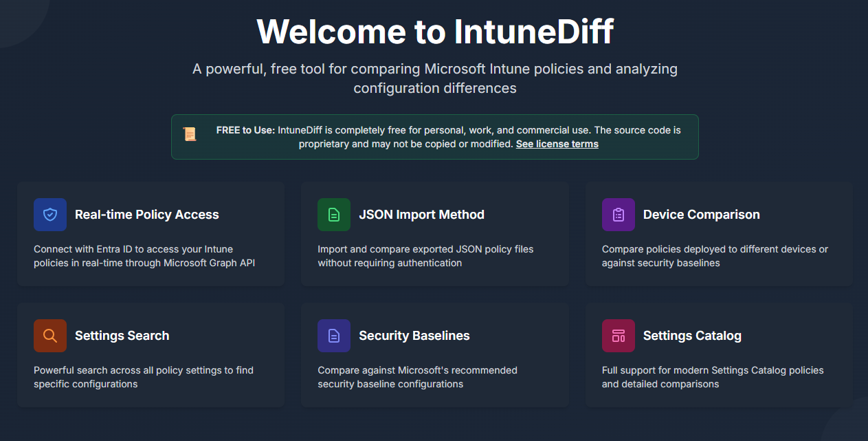Choose the Device Comparison card title
The width and height of the screenshot is (868, 441).
coord(701,215)
